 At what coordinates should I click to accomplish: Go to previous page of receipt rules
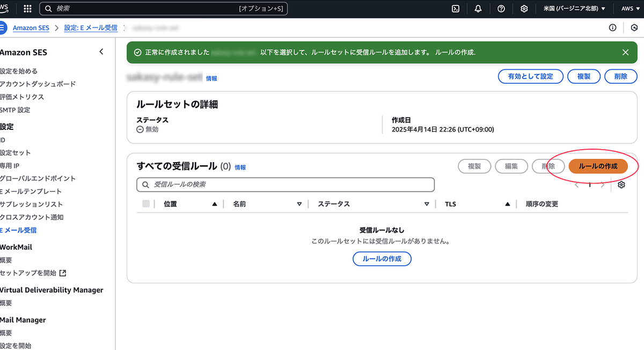pos(577,185)
